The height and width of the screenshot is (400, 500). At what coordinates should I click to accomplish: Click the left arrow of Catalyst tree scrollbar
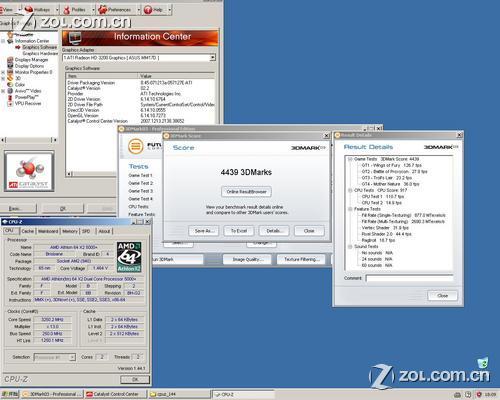3,140
